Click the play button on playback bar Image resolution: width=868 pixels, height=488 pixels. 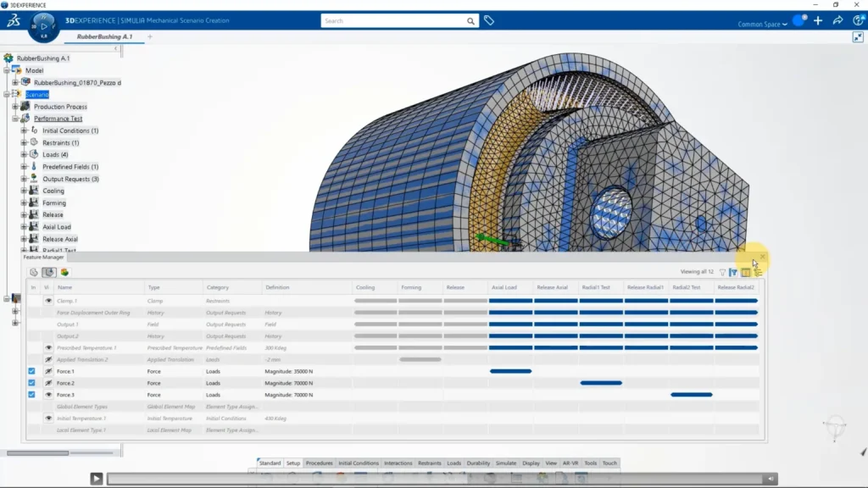[97, 479]
